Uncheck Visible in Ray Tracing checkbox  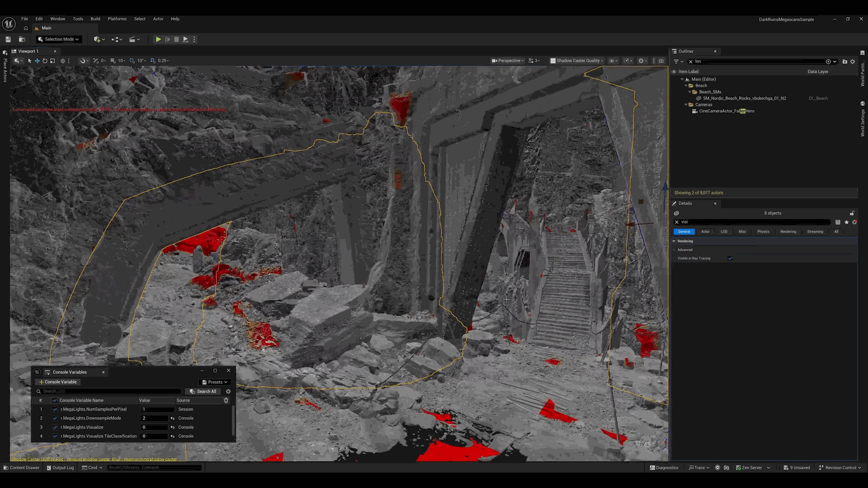pos(730,258)
